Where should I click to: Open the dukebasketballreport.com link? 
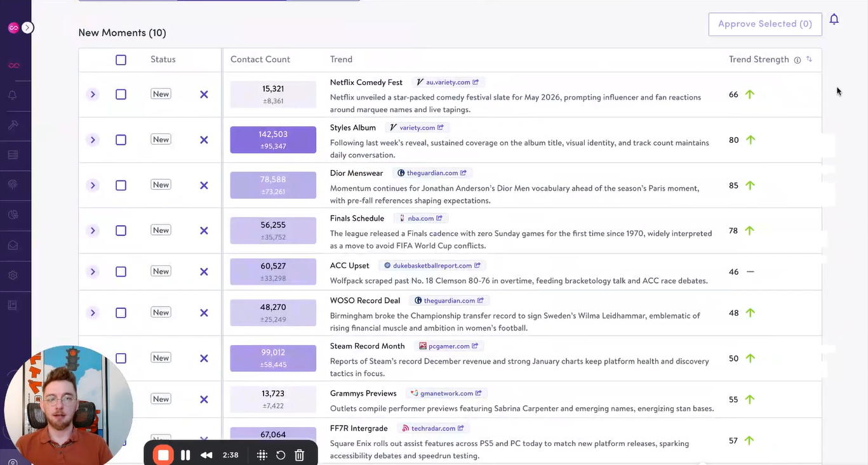coord(432,266)
